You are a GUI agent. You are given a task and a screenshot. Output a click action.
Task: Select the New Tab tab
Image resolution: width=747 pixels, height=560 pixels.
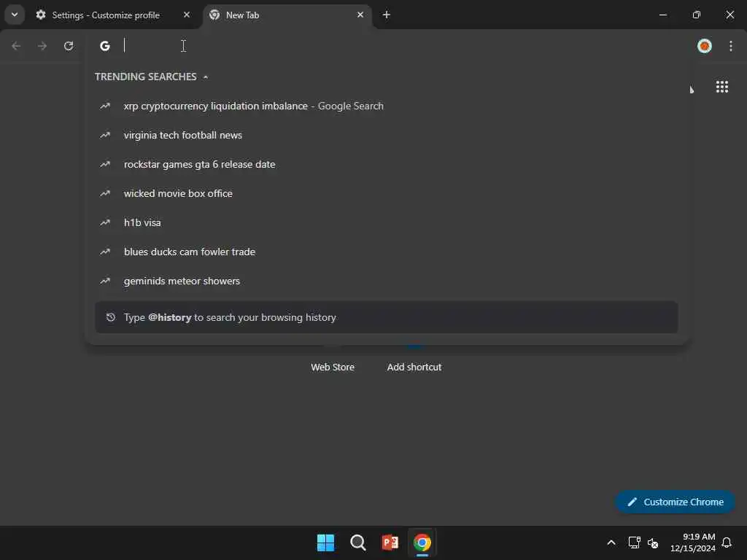287,15
